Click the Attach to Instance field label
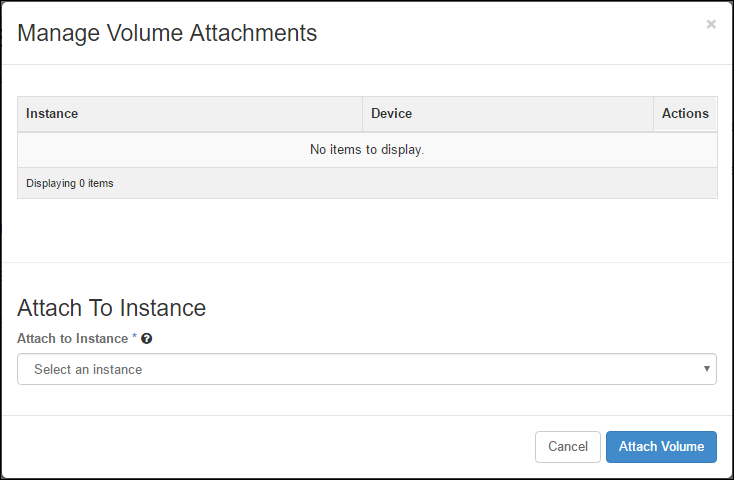Viewport: 734px width, 480px height. (73, 339)
